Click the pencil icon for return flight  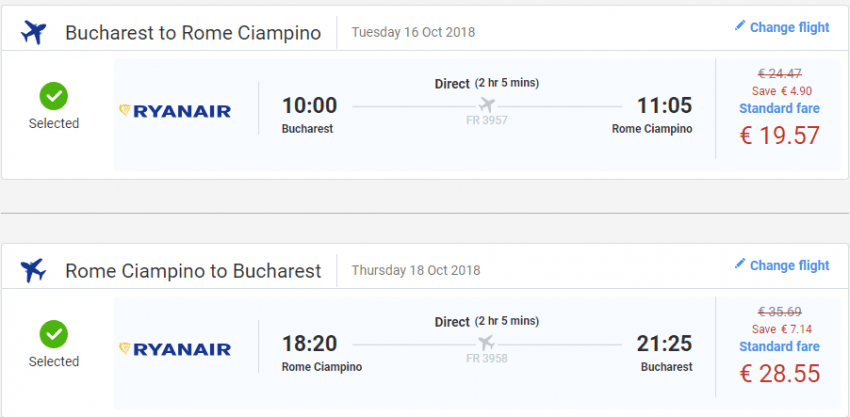click(740, 264)
